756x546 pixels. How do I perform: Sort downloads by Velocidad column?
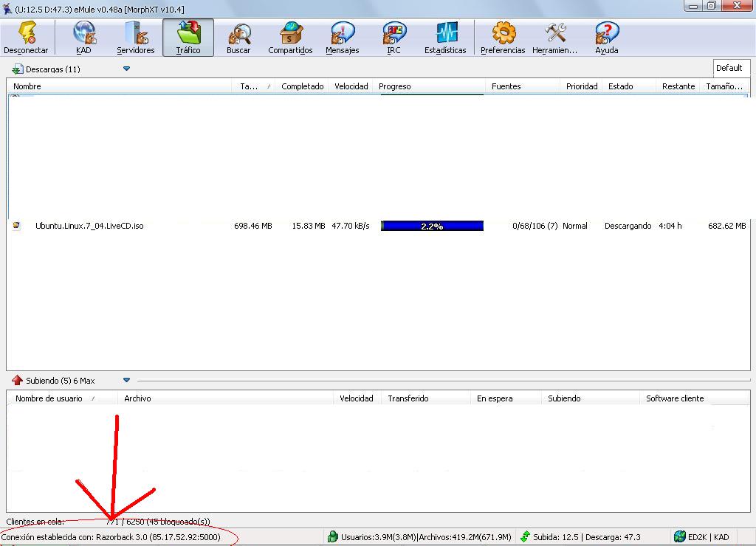(351, 86)
